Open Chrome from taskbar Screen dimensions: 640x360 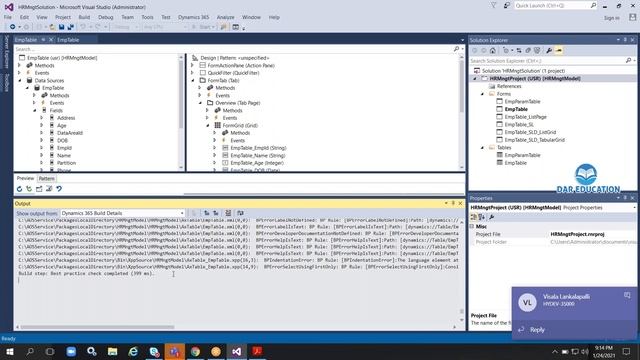point(195,351)
